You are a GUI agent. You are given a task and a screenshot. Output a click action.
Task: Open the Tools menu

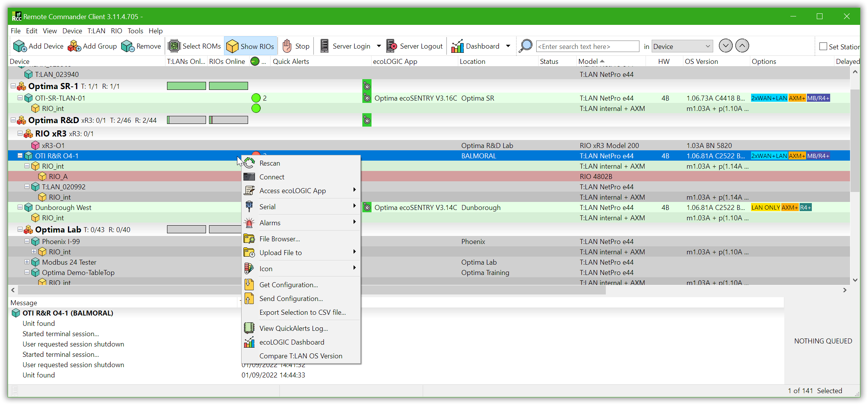click(135, 31)
